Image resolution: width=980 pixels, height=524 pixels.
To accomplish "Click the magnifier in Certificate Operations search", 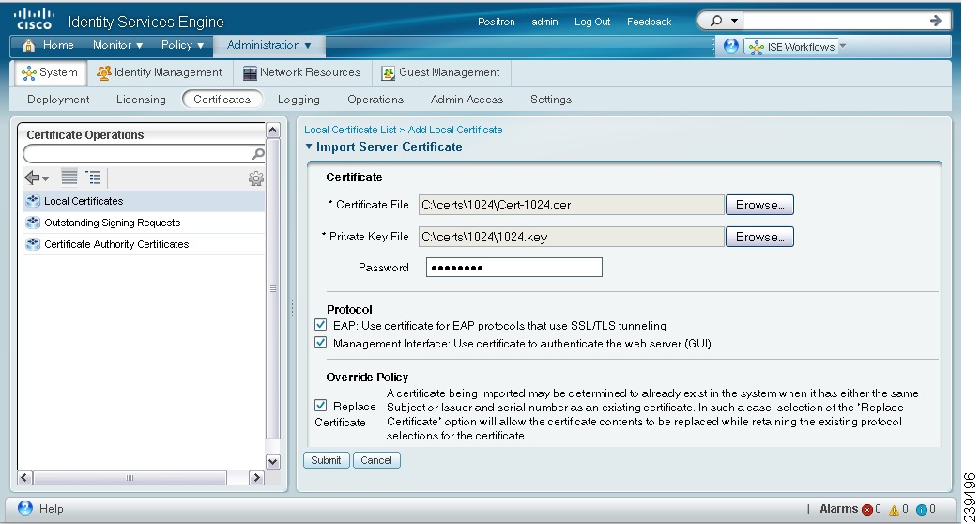I will click(257, 153).
